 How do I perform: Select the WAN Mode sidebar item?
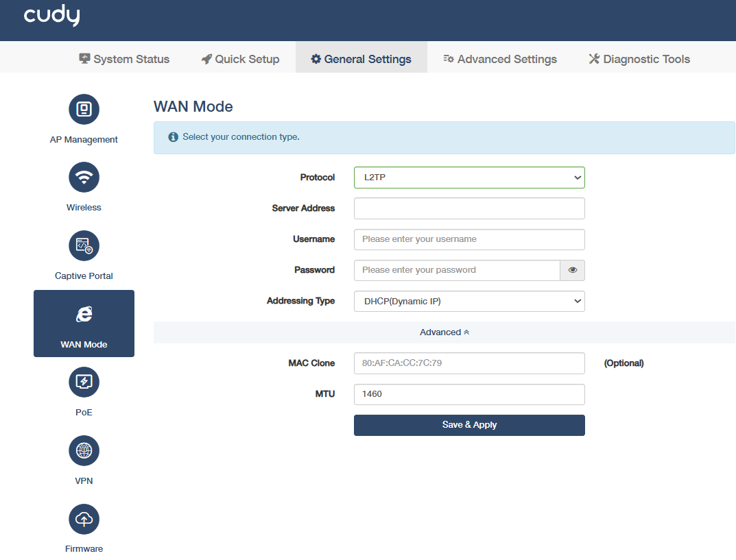[x=84, y=323]
